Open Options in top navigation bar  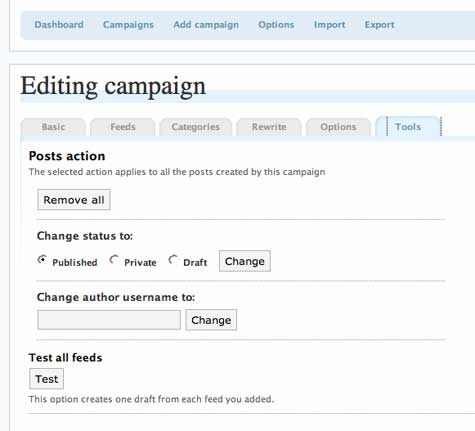[276, 25]
